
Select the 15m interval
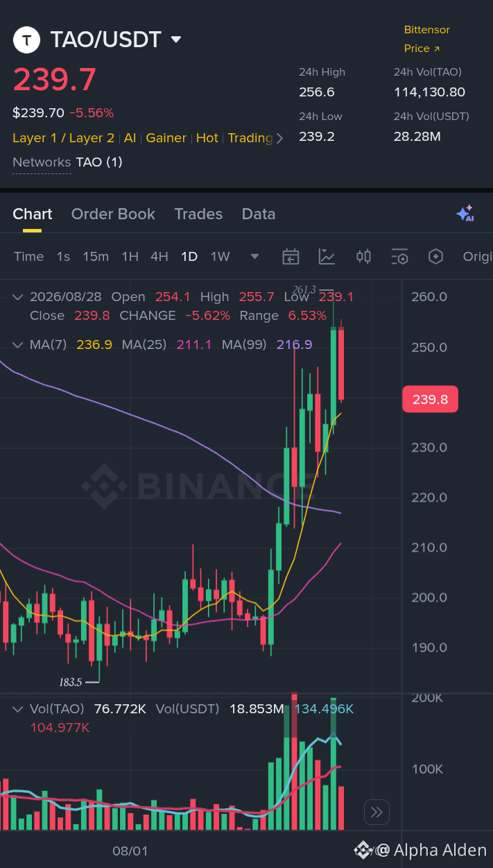pos(96,257)
